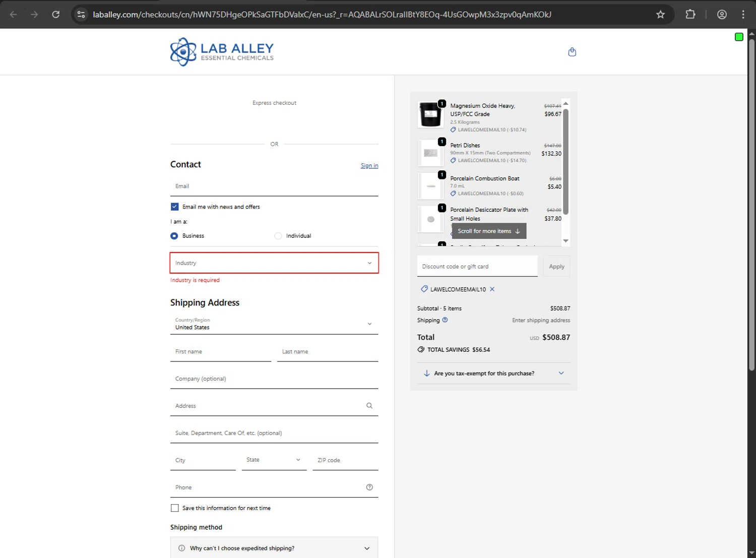Click the City field

coord(203,460)
